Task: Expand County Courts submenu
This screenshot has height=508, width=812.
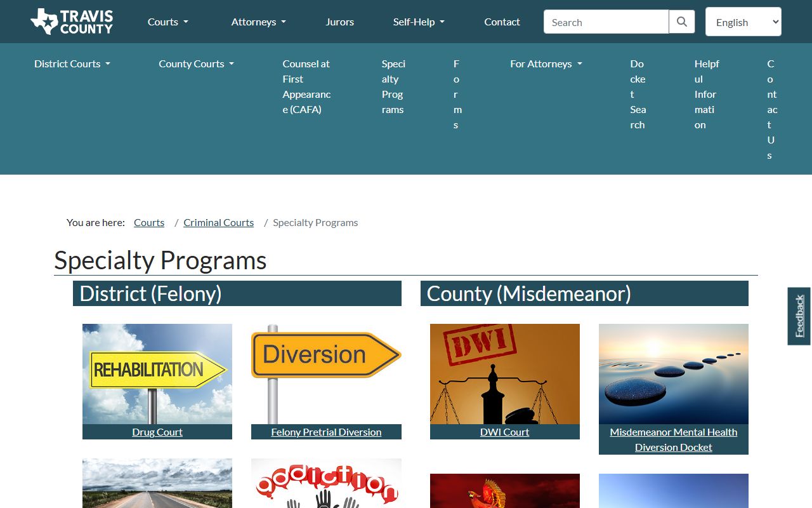Action: 197,63
